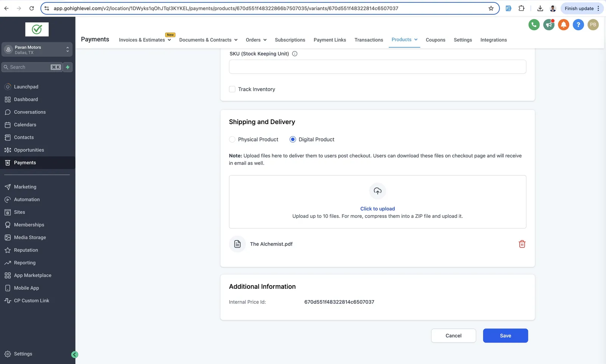Collapse sidebar with green arrow icon
Image resolution: width=606 pixels, height=364 pixels.
pyautogui.click(x=75, y=355)
